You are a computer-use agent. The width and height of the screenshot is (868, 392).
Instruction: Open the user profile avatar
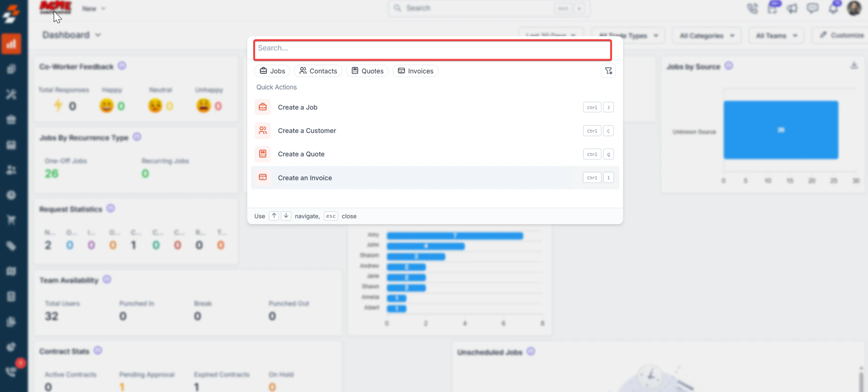[854, 8]
